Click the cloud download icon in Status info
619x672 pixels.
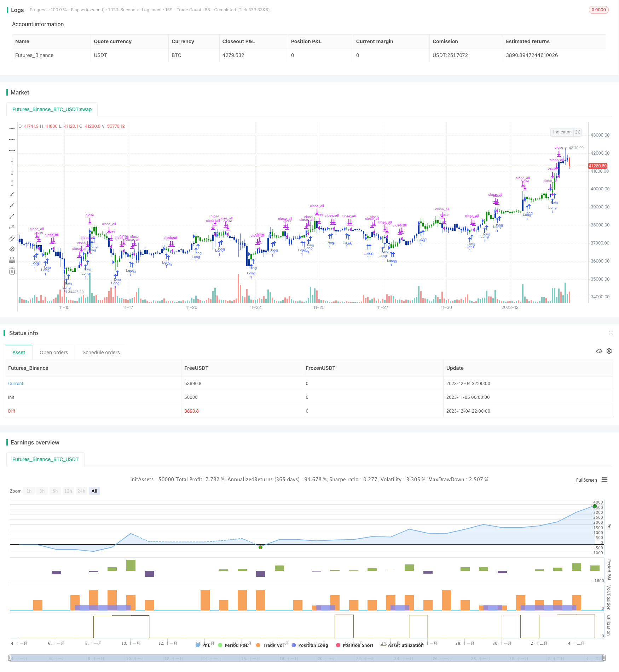(x=599, y=351)
